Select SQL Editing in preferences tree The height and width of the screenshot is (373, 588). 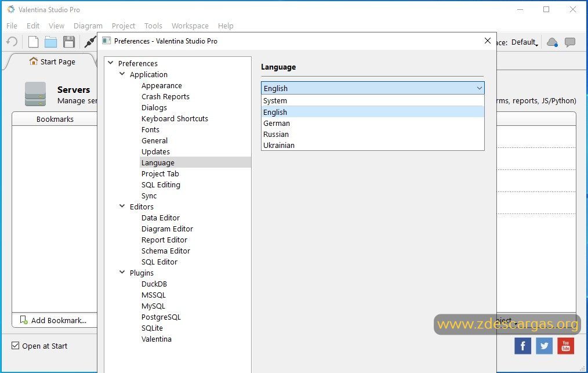pyautogui.click(x=161, y=184)
